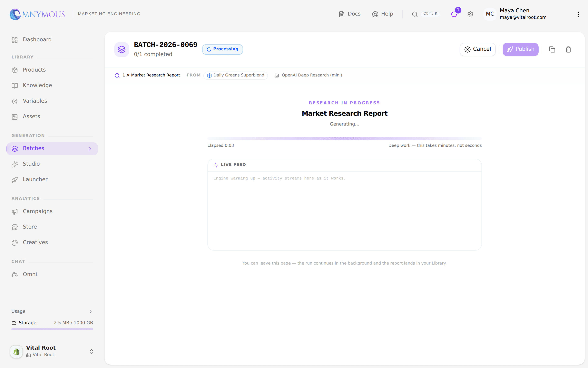The image size is (588, 368).
Task: Click the Studio sparkle icon
Action: pyautogui.click(x=15, y=164)
